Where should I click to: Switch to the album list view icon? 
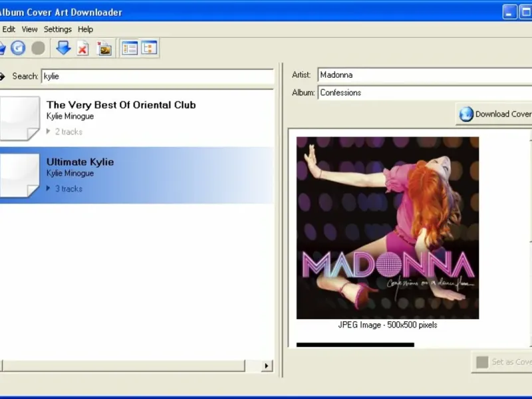pos(130,48)
